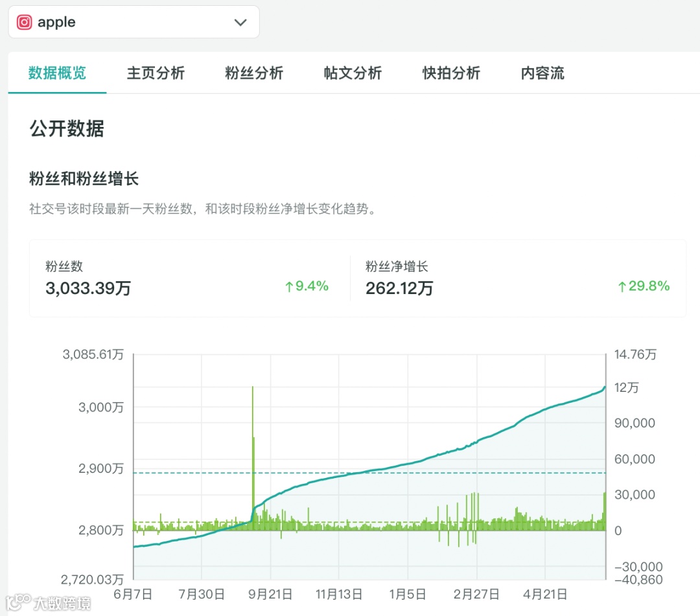Click the 2,900万 left axis label
The height and width of the screenshot is (616, 700).
coord(101,468)
